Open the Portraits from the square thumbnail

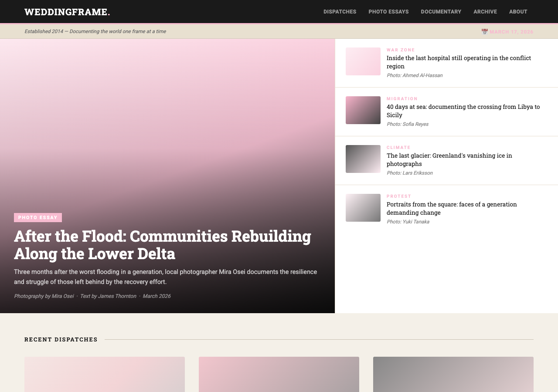(x=363, y=208)
